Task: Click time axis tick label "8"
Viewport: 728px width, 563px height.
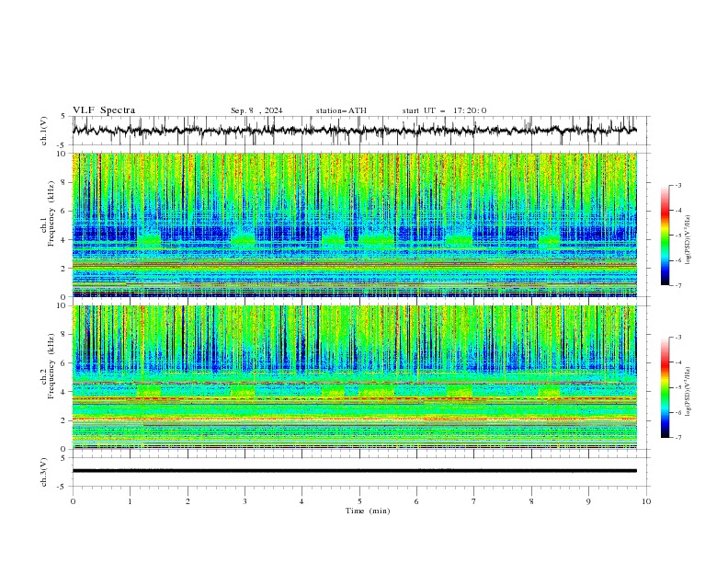Action: [531, 501]
